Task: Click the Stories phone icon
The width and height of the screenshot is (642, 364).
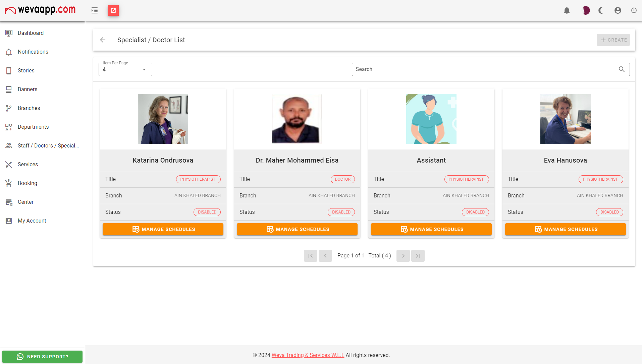Action: [9, 70]
